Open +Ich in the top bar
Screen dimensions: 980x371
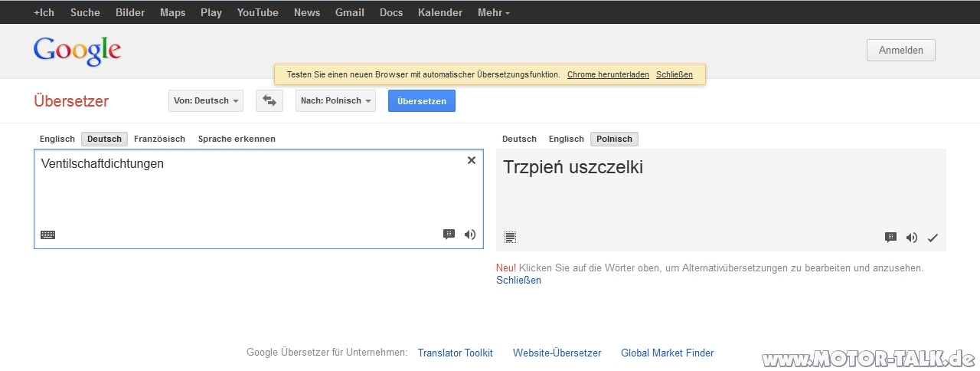(x=44, y=12)
